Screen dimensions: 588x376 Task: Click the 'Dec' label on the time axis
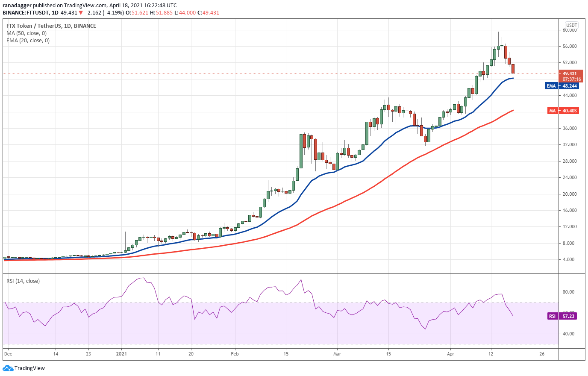(8, 354)
